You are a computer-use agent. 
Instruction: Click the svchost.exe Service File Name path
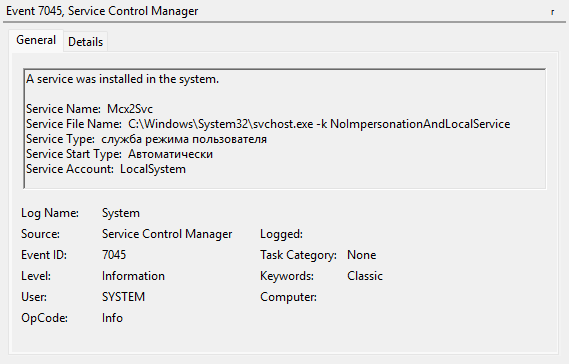point(319,124)
